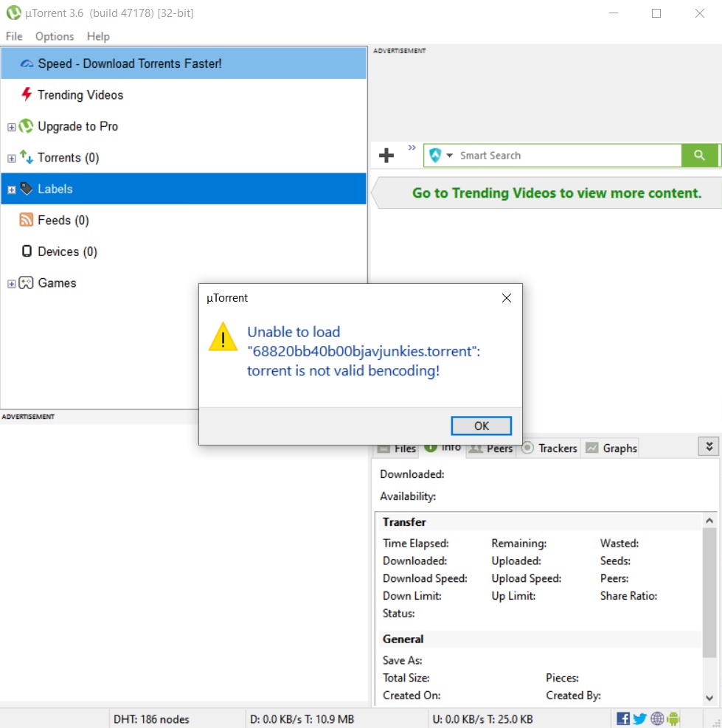Open the Facebook icon in status bar
Screen dimensions: 722x728
(623, 718)
